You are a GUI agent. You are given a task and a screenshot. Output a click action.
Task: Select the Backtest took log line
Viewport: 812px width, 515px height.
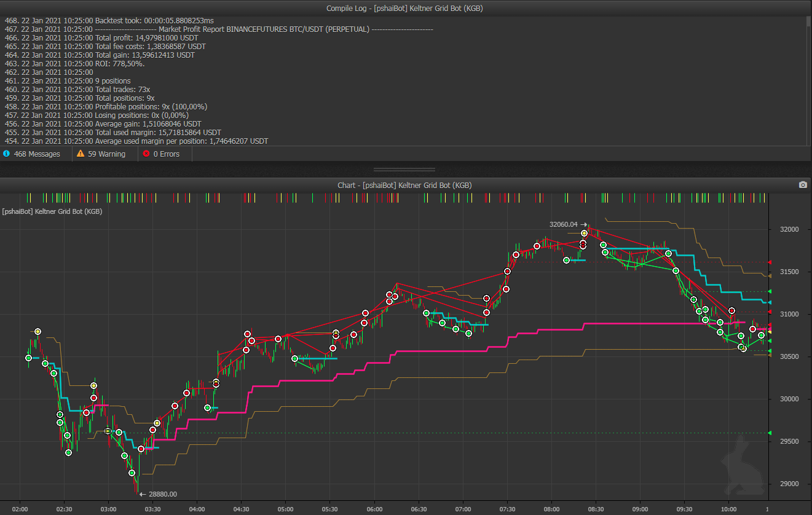109,20
